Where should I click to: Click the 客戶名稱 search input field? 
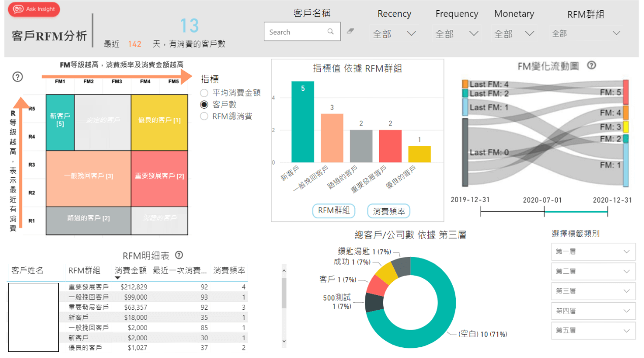[297, 32]
